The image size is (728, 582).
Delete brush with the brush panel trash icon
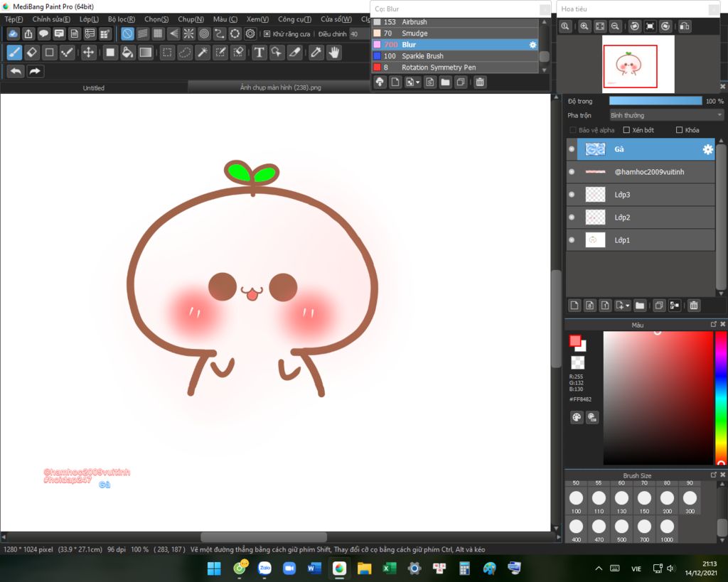(x=480, y=82)
